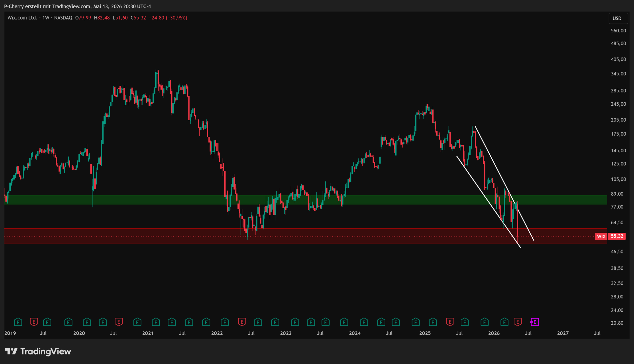Image resolution: width=634 pixels, height=364 pixels.
Task: Click the Wix.com Ltd. symbol title
Action: pos(22,18)
